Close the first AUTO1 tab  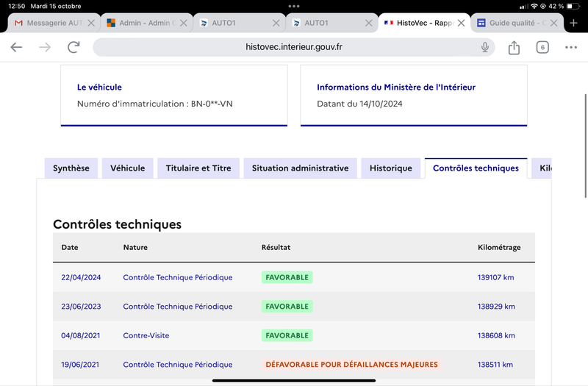pos(276,24)
